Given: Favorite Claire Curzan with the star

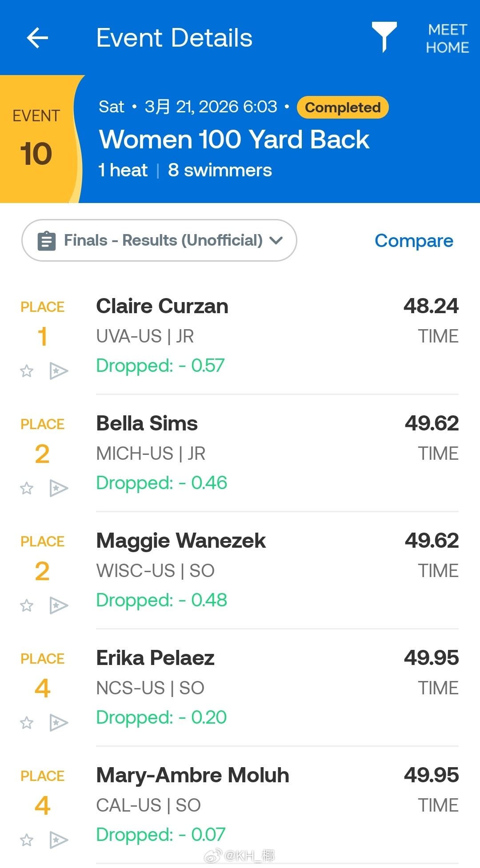Looking at the screenshot, I should click(x=27, y=371).
